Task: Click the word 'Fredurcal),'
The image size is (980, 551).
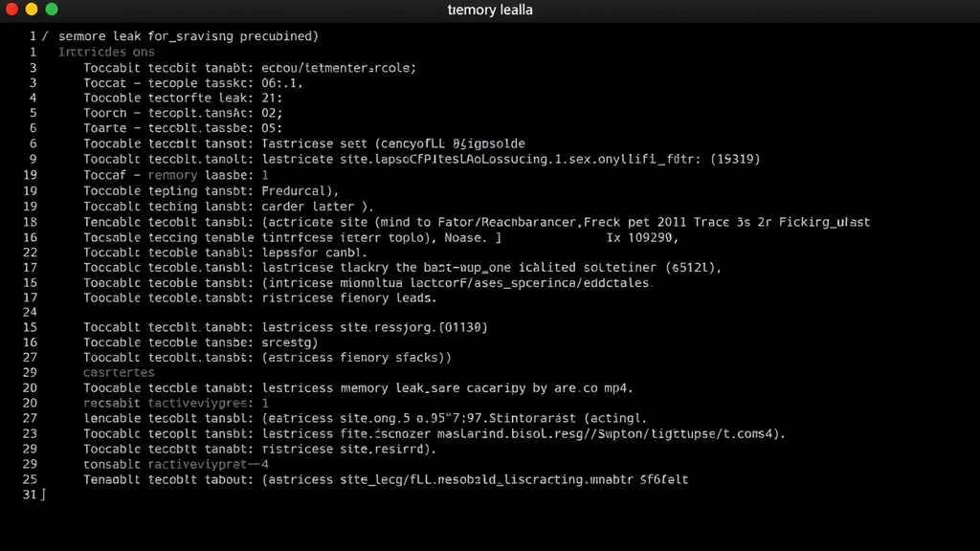Action: coord(300,190)
